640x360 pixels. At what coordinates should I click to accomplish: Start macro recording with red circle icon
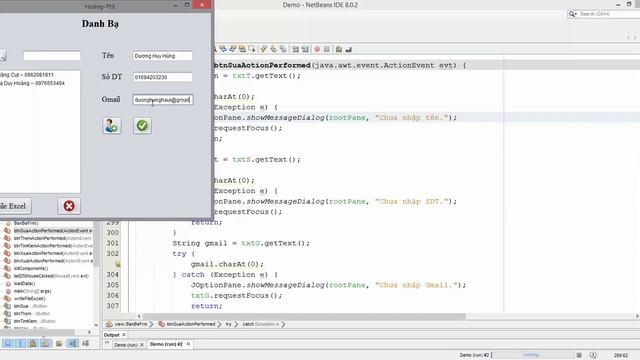pos(317,49)
